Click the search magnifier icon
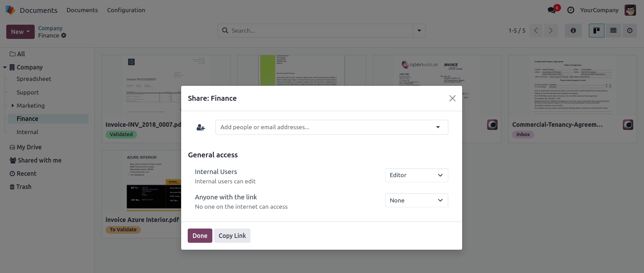The image size is (644, 273). [225, 31]
